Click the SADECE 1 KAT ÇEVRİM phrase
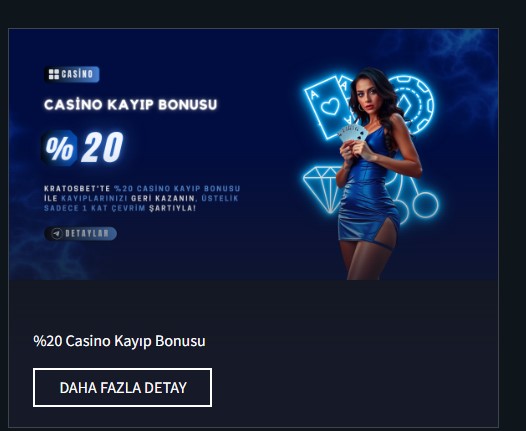The image size is (526, 431). [95, 208]
